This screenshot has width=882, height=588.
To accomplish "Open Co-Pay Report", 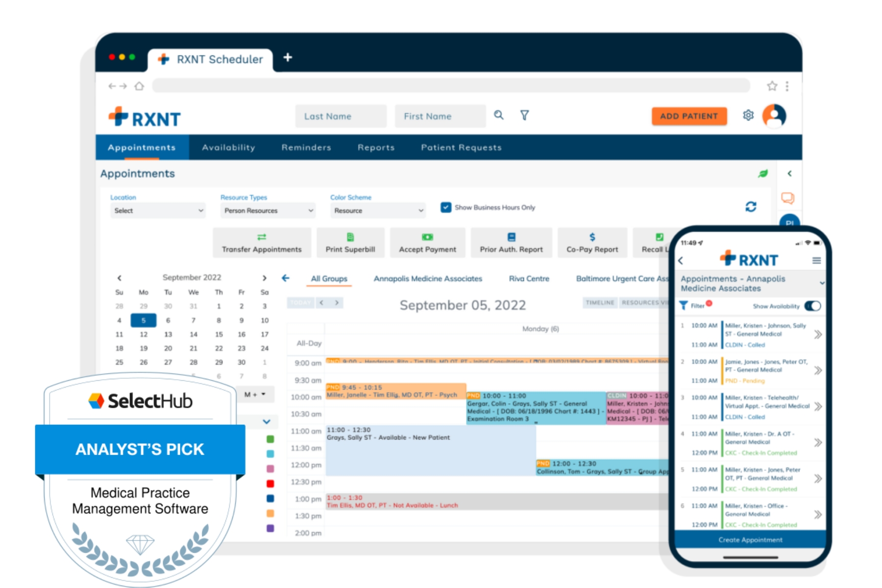I will (592, 243).
